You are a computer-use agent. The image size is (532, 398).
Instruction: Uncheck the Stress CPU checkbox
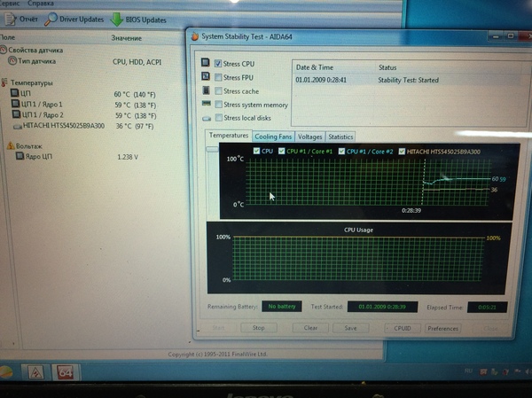218,65
